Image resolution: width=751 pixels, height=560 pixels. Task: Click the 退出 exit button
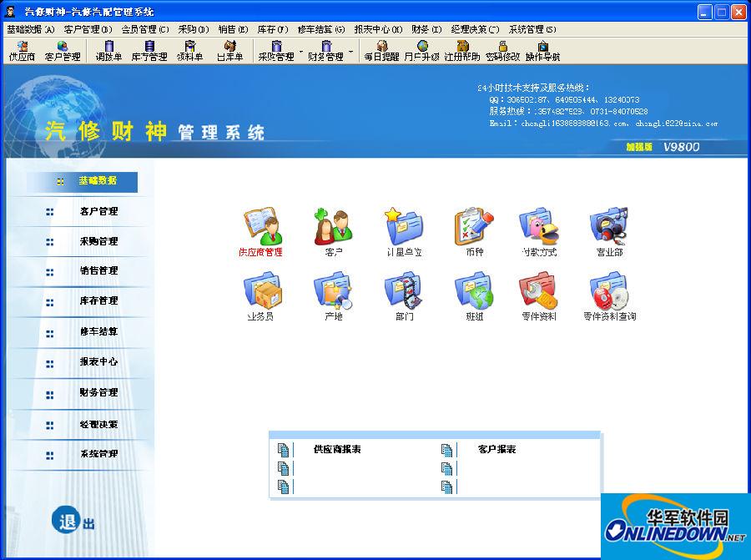tap(73, 520)
